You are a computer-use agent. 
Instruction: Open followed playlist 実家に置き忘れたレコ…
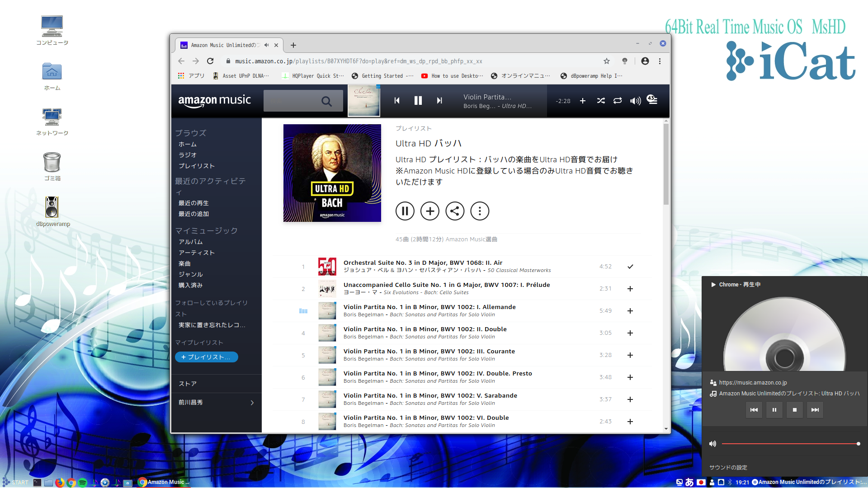[x=212, y=325]
